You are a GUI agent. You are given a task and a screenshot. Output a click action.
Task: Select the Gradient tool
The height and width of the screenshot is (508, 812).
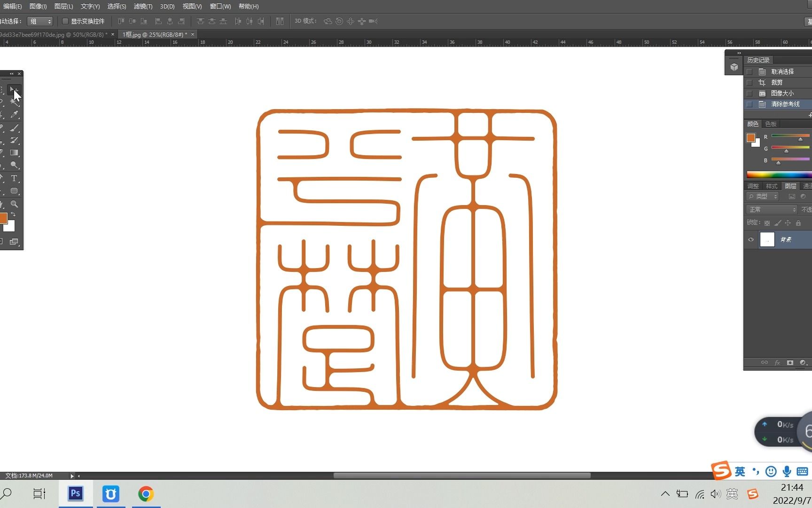click(x=15, y=152)
